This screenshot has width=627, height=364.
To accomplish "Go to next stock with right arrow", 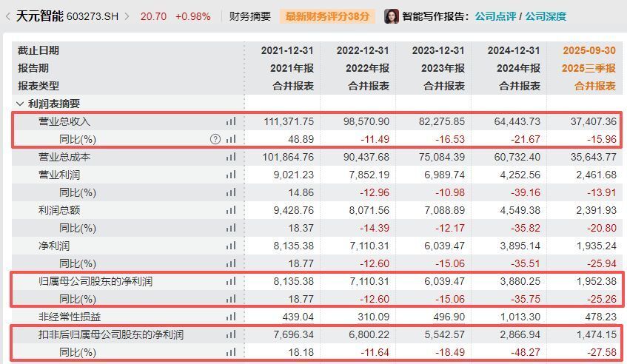I will point(127,16).
